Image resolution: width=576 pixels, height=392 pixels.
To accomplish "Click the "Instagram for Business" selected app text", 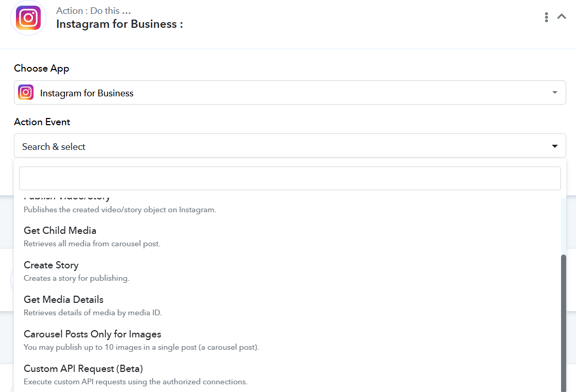I will coord(87,93).
